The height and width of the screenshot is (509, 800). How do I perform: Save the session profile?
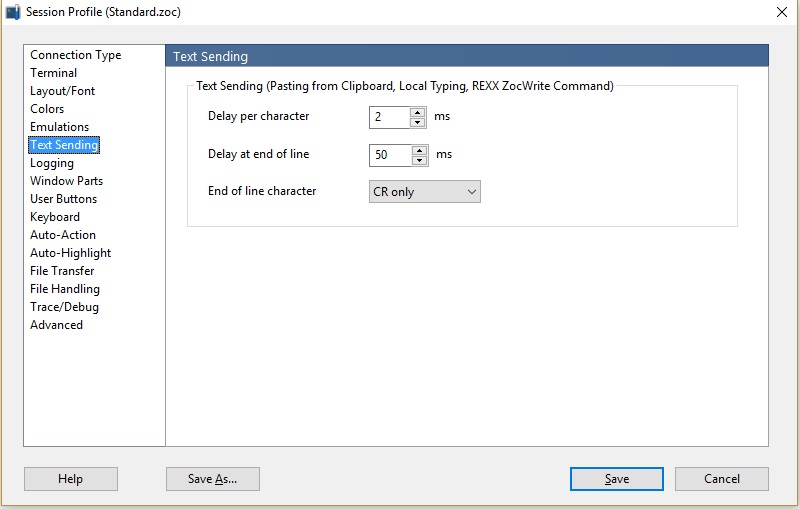click(617, 479)
